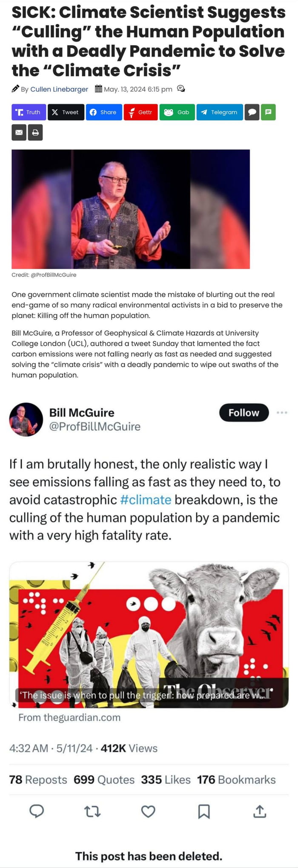Open the comments icon beside the date

pyautogui.click(x=181, y=89)
